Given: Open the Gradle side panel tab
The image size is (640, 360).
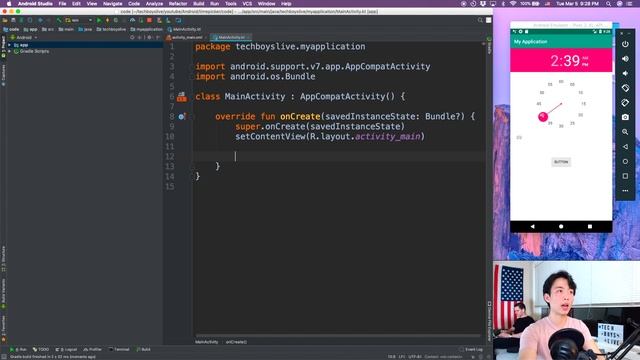Looking at the screenshot, I should [x=489, y=46].
